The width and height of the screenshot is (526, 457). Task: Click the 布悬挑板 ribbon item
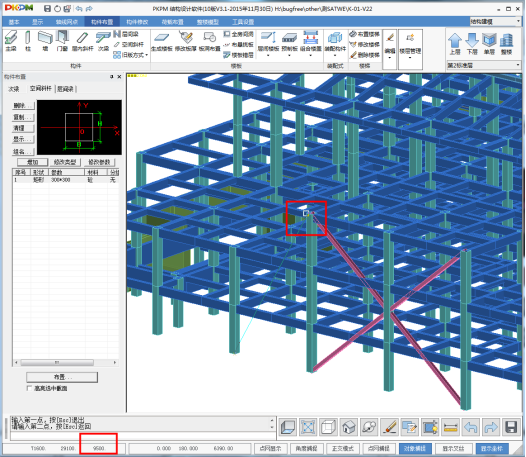(239, 45)
